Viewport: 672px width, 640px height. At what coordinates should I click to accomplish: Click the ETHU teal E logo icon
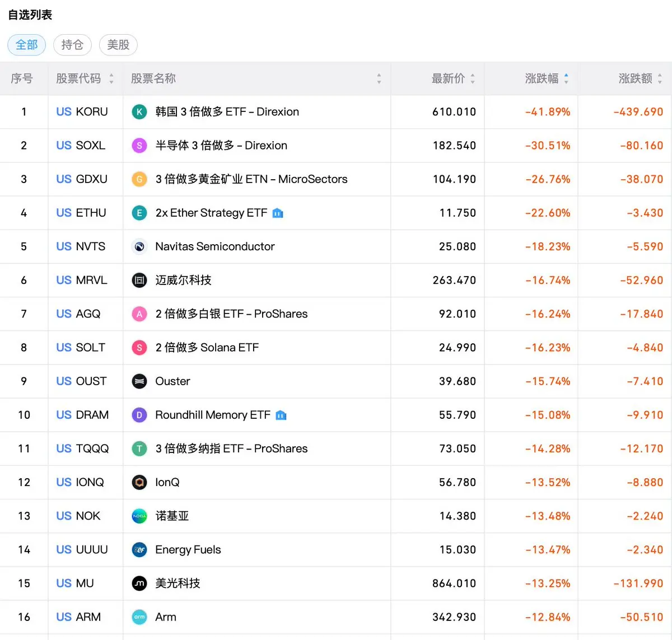pos(139,213)
